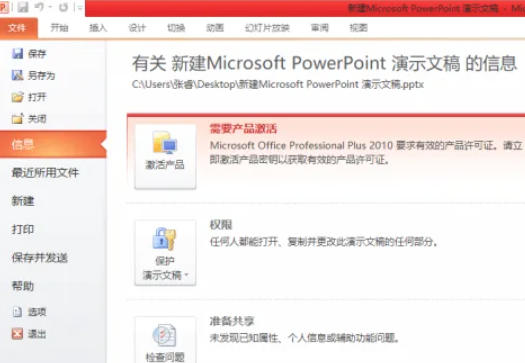
Task: Click the 另存为 icon in sidebar
Action: [x=17, y=75]
